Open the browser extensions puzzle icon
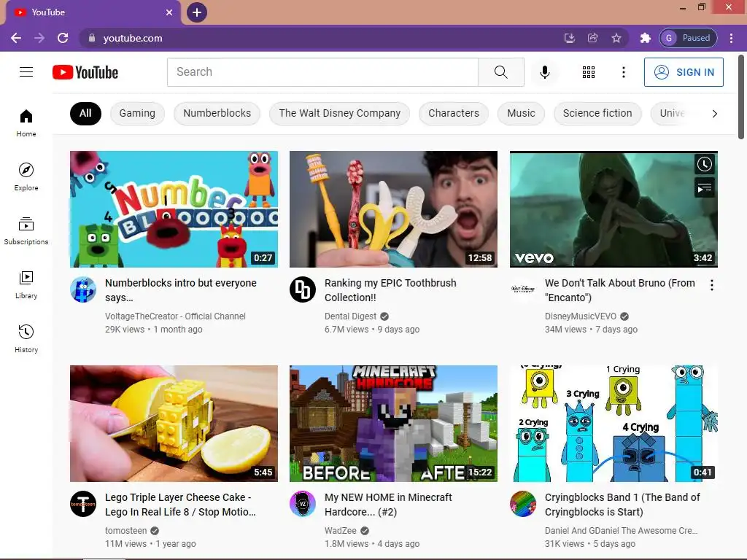 pyautogui.click(x=645, y=38)
